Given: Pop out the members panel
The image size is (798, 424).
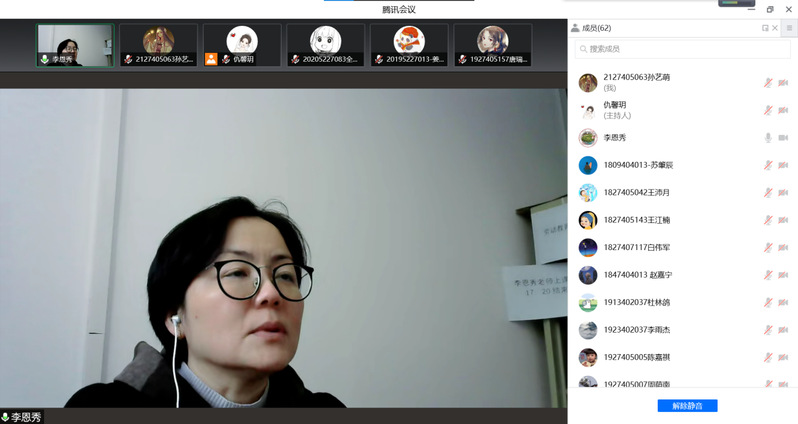Looking at the screenshot, I should [x=765, y=28].
